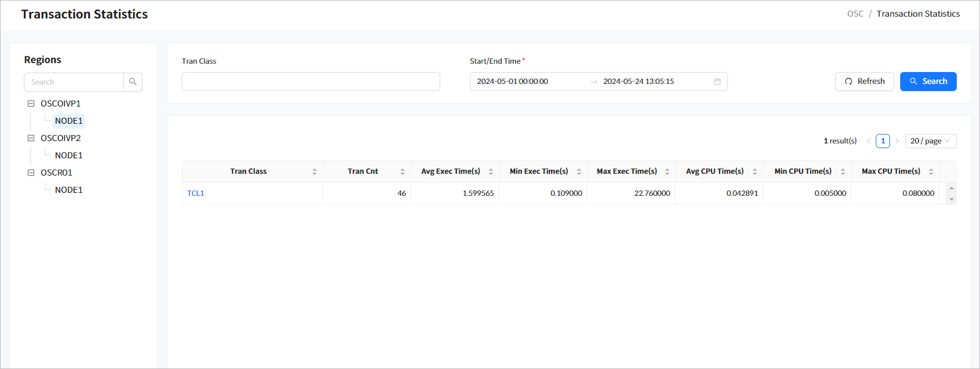Click OSC in the breadcrumb
The height and width of the screenshot is (369, 980).
point(855,14)
